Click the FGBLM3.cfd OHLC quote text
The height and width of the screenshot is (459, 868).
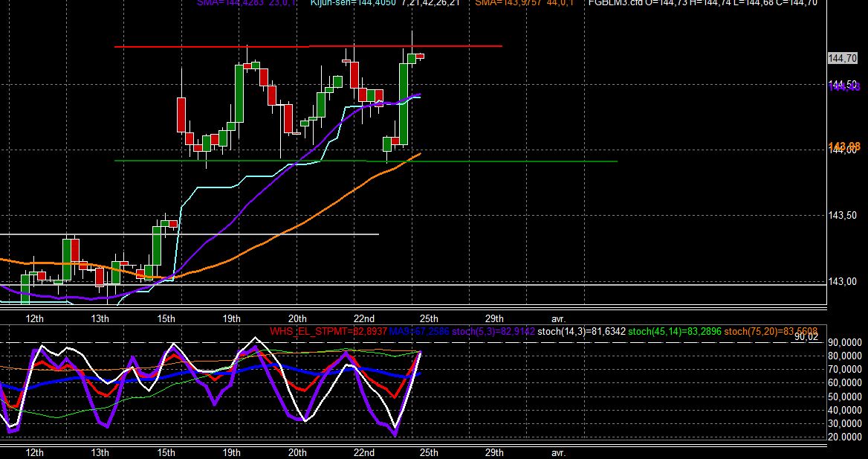click(702, 3)
